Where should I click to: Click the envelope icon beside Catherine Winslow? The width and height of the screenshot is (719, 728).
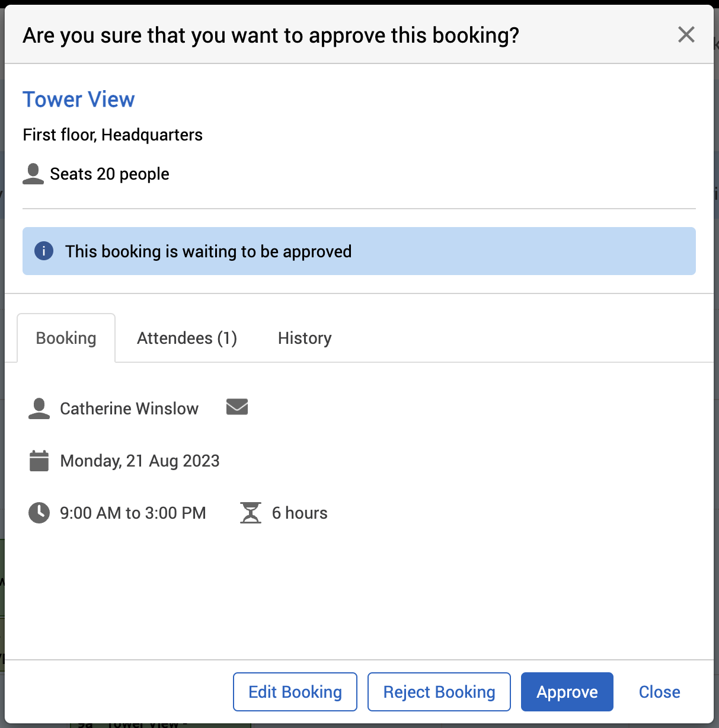click(237, 407)
